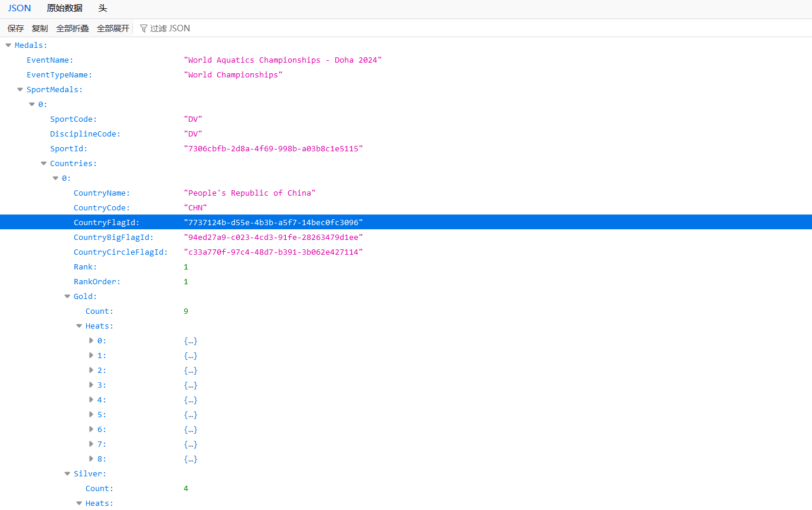Screen dimensions: 812x510
Task: Click the 保存 save button
Action: click(x=16, y=28)
